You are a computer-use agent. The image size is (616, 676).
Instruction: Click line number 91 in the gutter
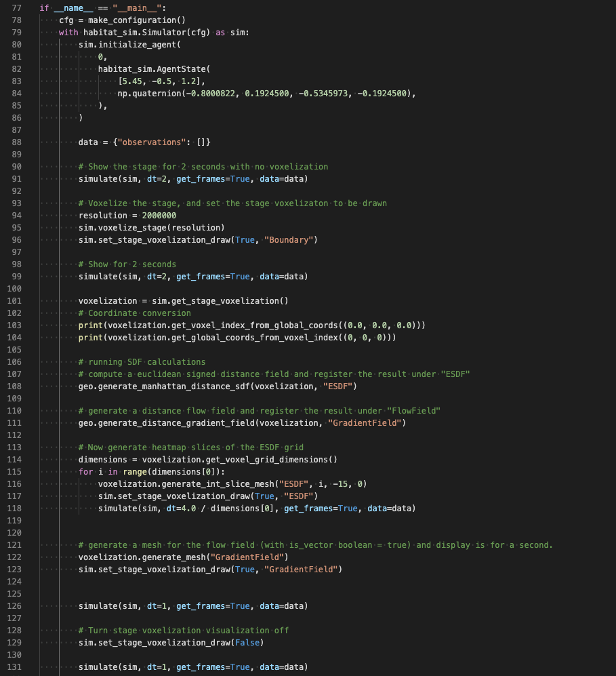coord(16,179)
